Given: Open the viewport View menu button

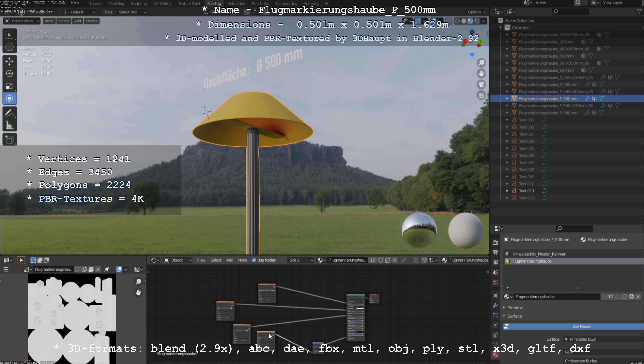Looking at the screenshot, I should point(49,21).
